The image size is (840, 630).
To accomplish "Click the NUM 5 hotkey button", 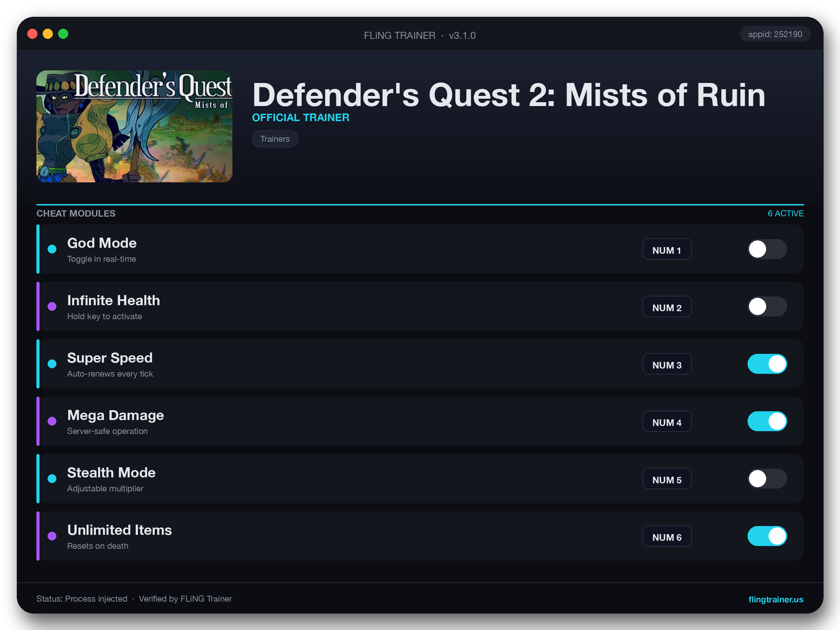I will pos(667,478).
